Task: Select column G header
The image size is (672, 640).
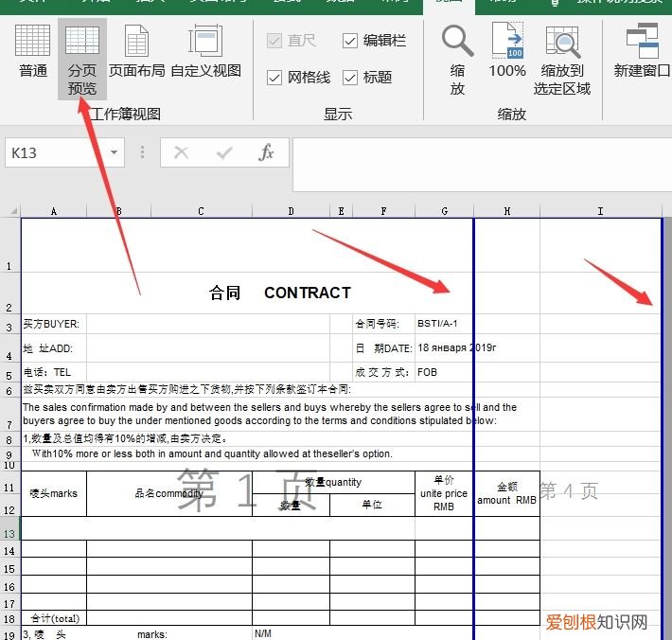Action: coord(445,211)
